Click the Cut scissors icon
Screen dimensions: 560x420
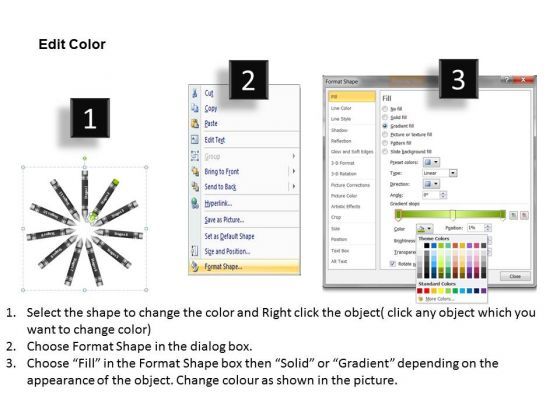pyautogui.click(x=195, y=93)
